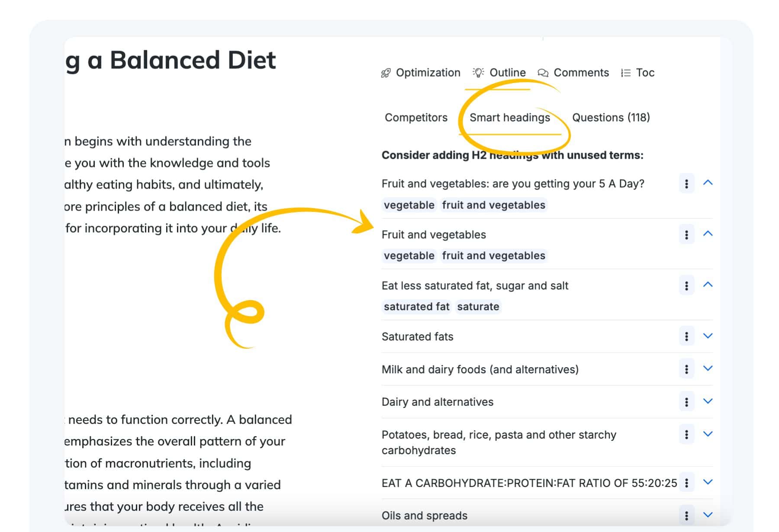Image resolution: width=779 pixels, height=532 pixels.
Task: Open the Questions (118) sub-tab
Action: tap(611, 118)
